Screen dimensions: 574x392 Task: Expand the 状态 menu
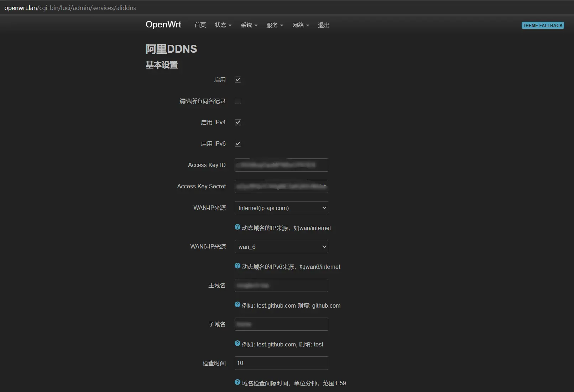tap(223, 25)
